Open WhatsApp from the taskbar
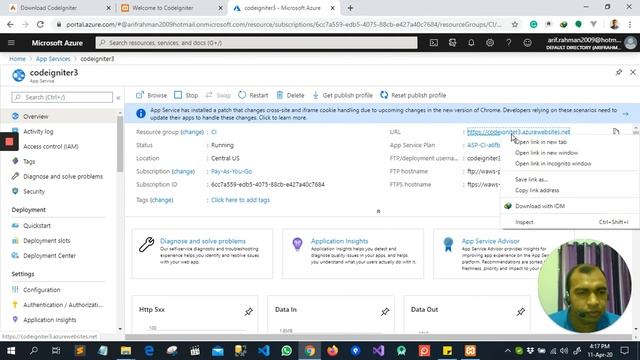Image resolution: width=640 pixels, height=360 pixels. (x=287, y=351)
